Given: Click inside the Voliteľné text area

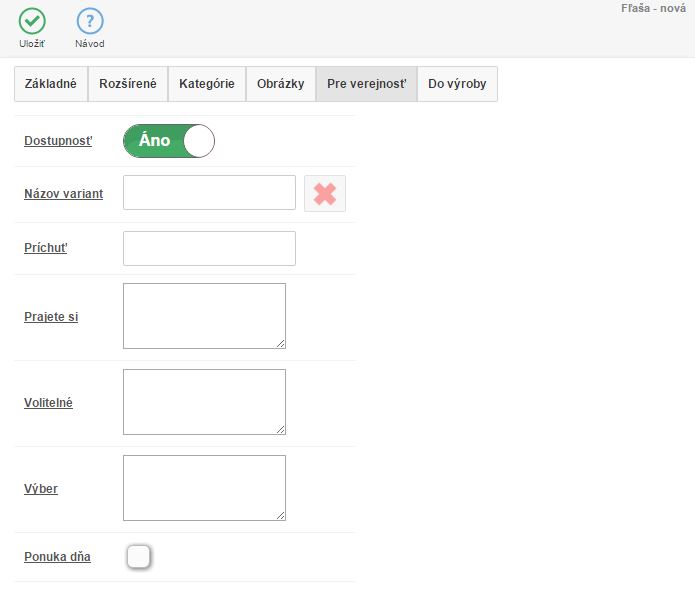Looking at the screenshot, I should click(x=204, y=402).
